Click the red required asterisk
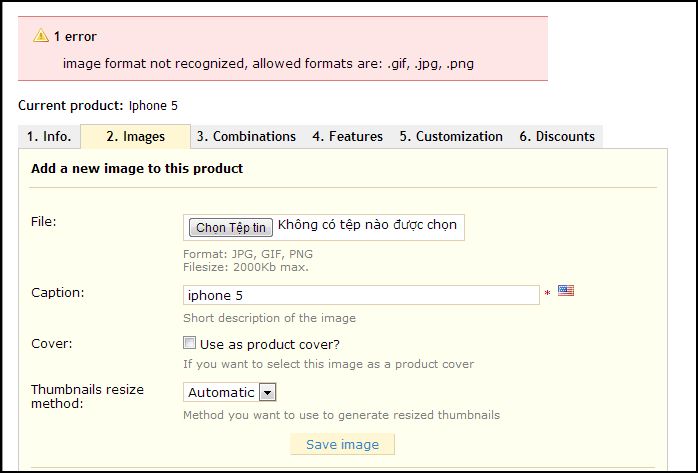Viewport: 698px width, 473px height. 547,294
